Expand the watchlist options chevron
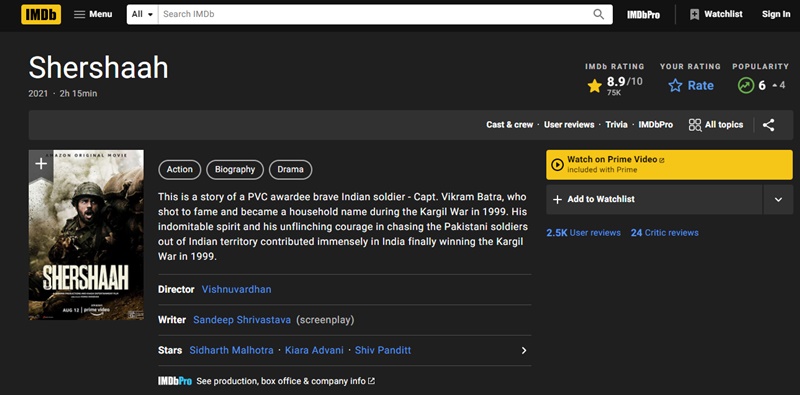 779,200
